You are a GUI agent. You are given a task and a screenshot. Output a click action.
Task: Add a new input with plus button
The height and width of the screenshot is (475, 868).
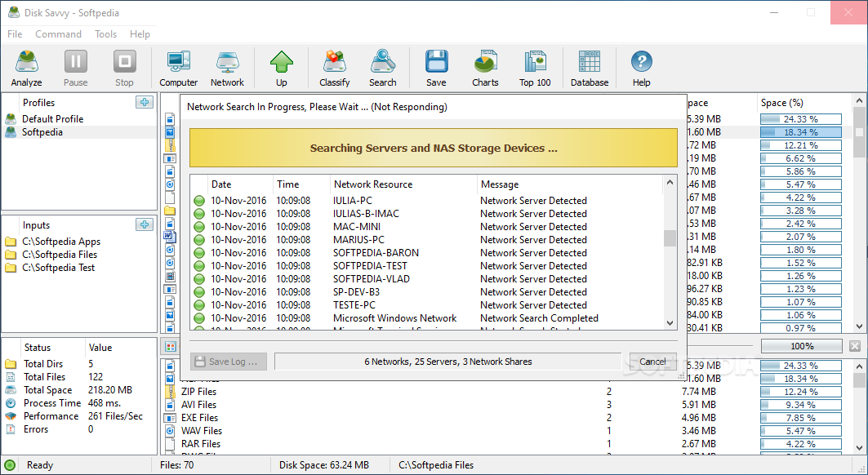(145, 224)
